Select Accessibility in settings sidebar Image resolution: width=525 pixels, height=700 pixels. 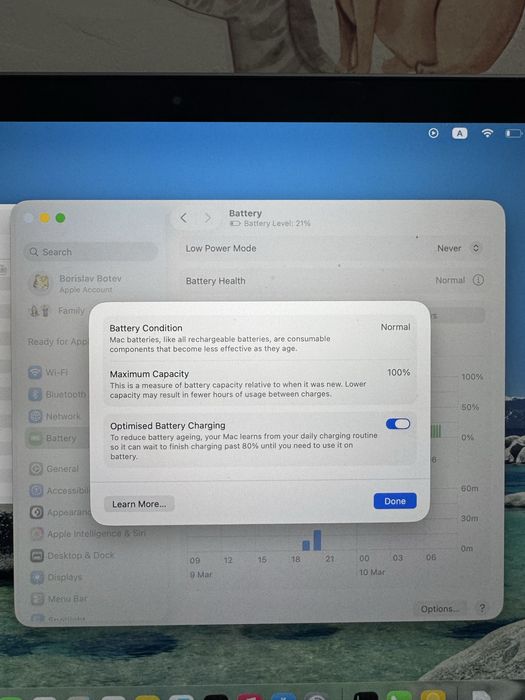[x=59, y=491]
